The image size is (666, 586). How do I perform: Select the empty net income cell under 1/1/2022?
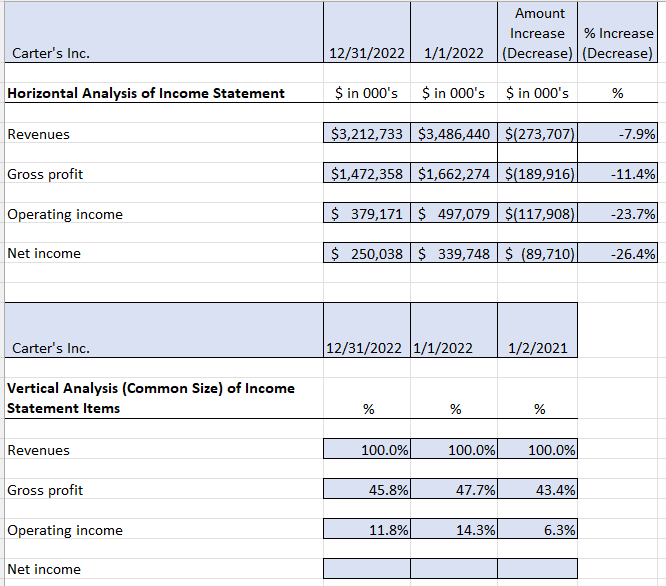click(454, 569)
